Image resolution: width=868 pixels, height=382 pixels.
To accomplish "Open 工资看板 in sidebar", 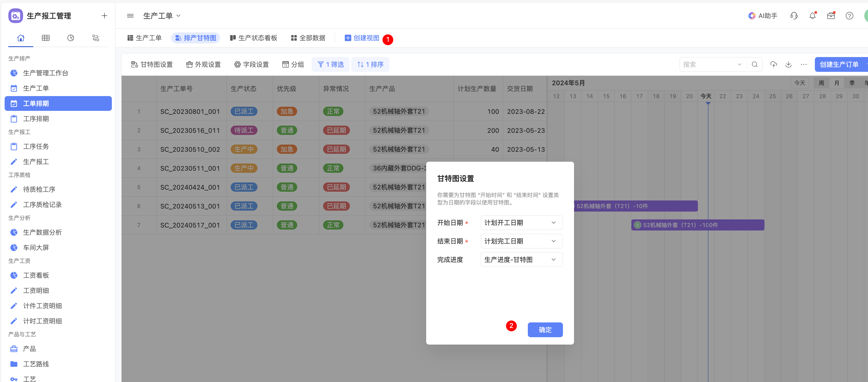I will 58,275.
